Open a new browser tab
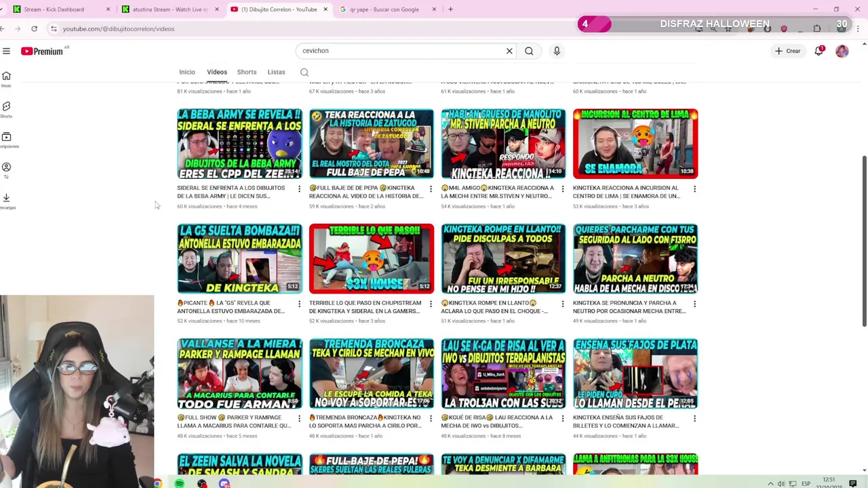The width and height of the screenshot is (868, 488). 450,9
